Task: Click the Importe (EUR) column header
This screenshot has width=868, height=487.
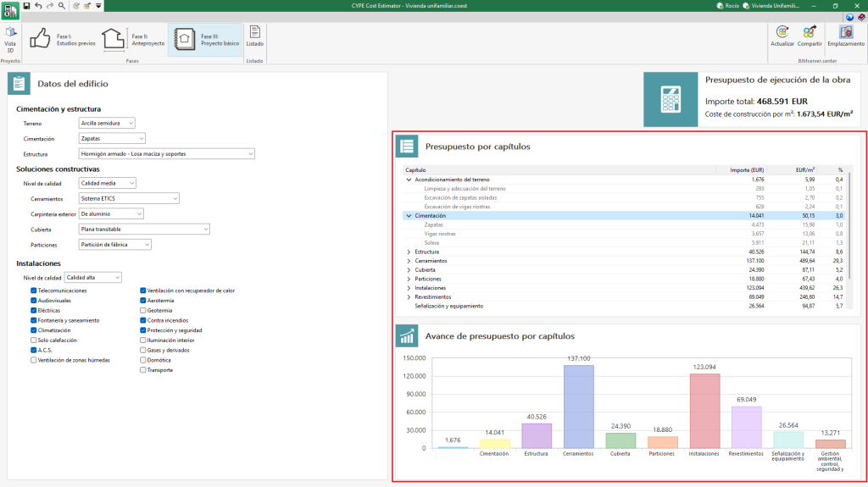Action: point(741,170)
